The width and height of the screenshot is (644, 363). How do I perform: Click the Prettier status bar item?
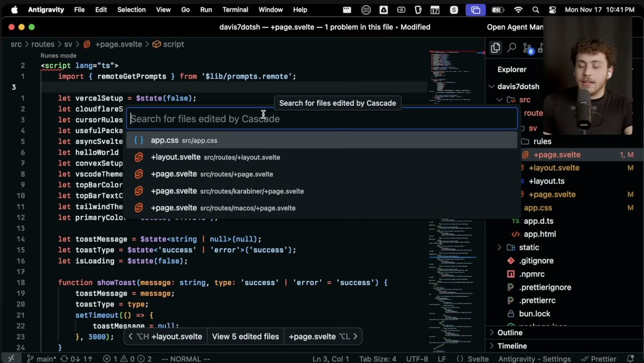click(599, 358)
